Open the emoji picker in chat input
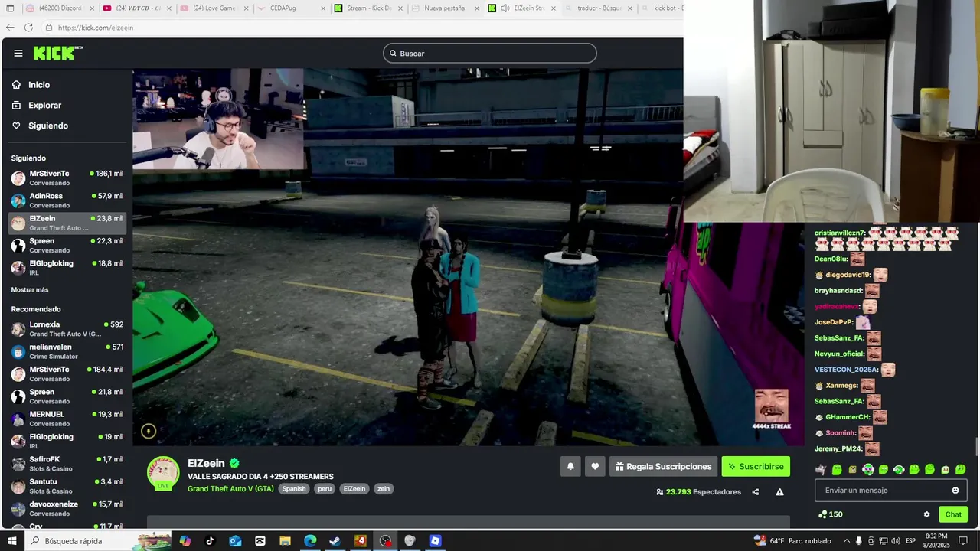 click(x=955, y=491)
